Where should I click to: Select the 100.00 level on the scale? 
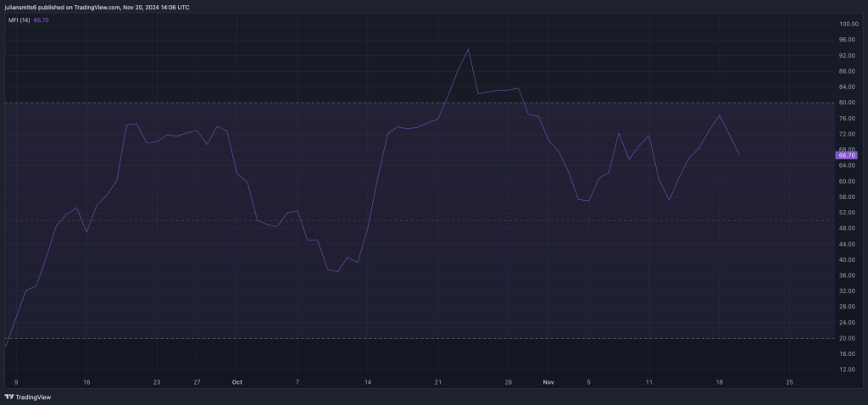(x=849, y=24)
